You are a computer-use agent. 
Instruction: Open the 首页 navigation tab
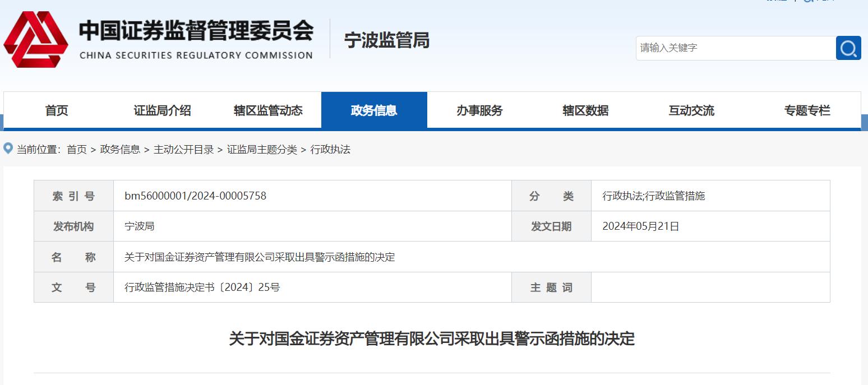pyautogui.click(x=57, y=111)
